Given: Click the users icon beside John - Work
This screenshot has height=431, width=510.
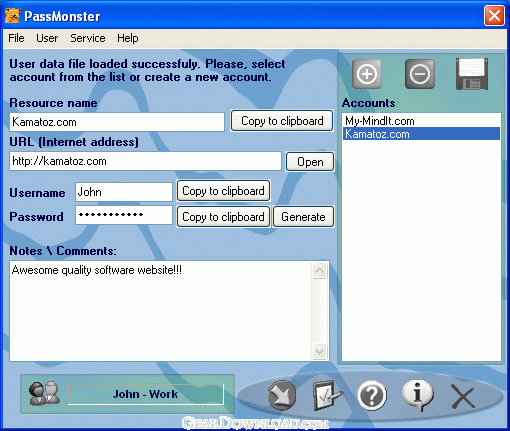Looking at the screenshot, I should (44, 394).
